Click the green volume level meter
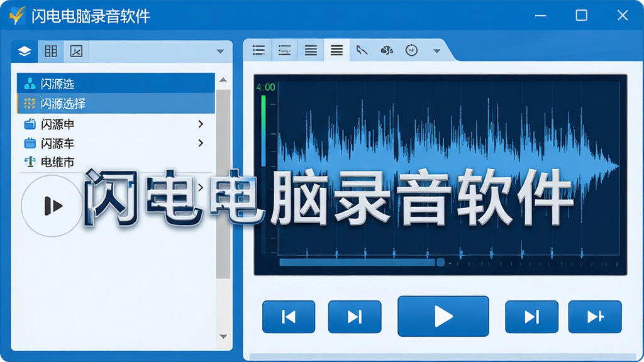The height and width of the screenshot is (362, 644). click(264, 131)
